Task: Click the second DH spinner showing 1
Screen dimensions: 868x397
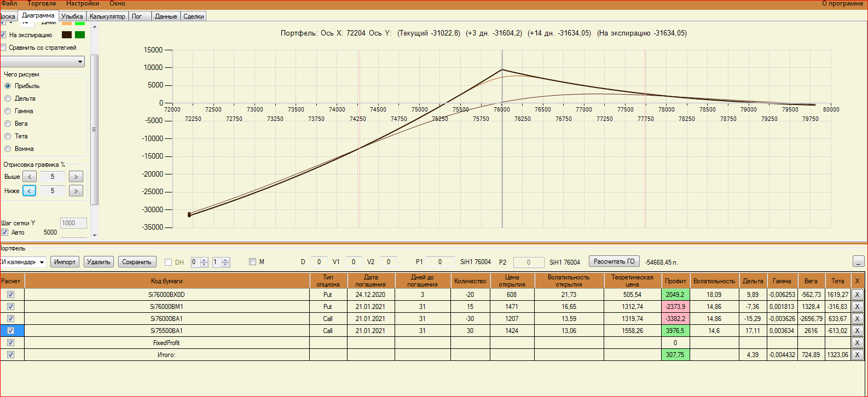Action: coord(221,262)
